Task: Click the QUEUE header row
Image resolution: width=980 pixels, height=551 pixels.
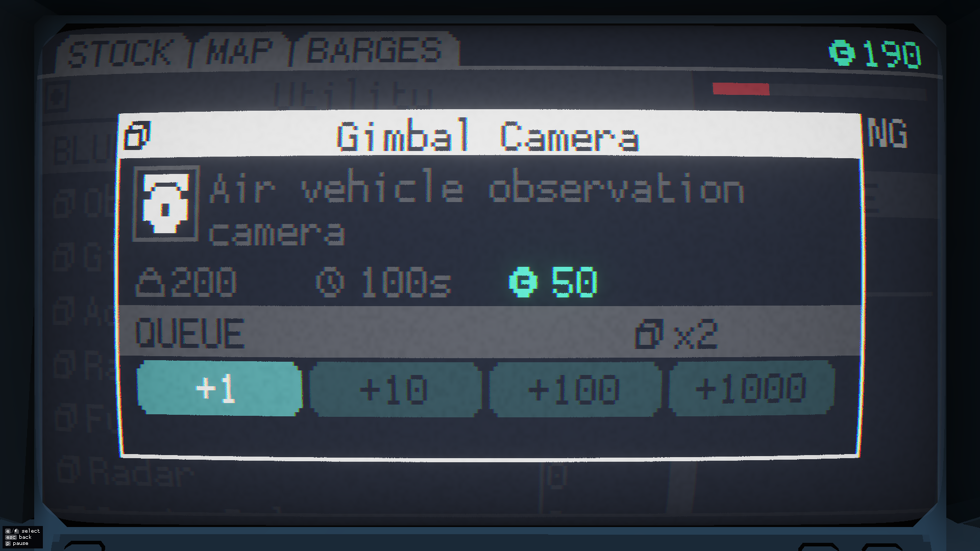Action: click(490, 332)
